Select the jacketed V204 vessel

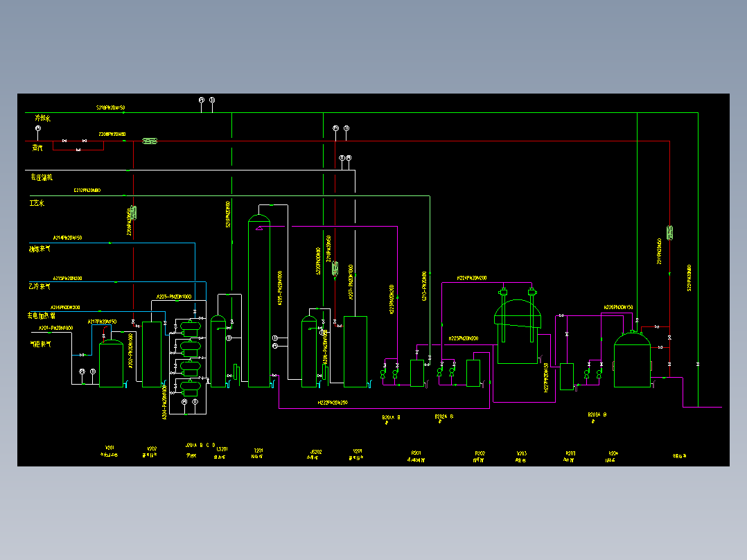click(632, 359)
